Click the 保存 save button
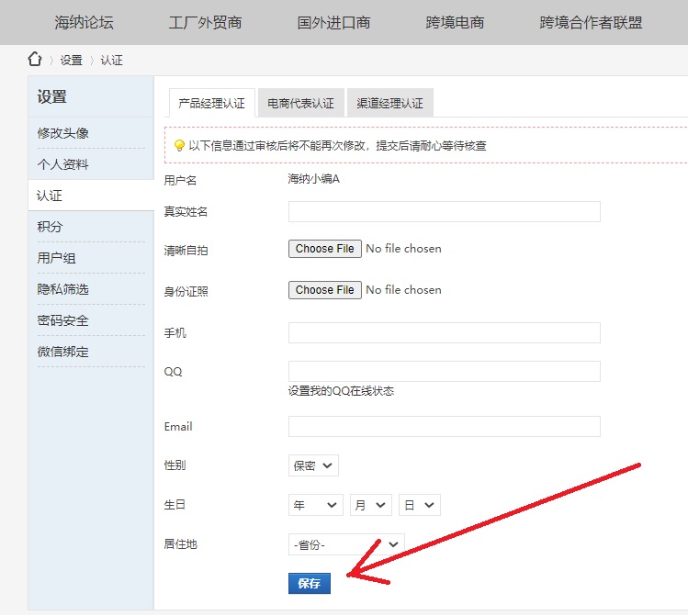This screenshot has height=616, width=688. coord(310,584)
